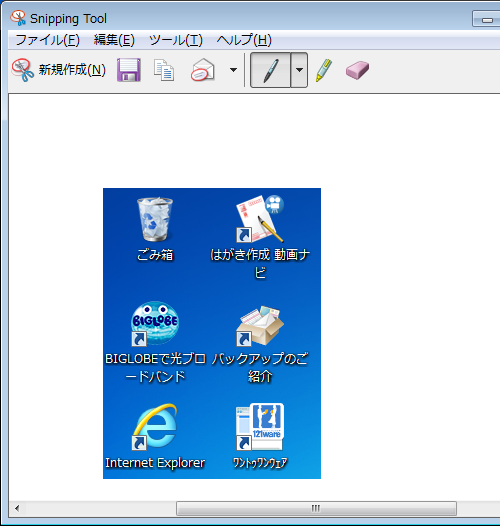Click the Internet Explorer label text
Image resolution: width=500 pixels, height=526 pixels.
(155, 463)
